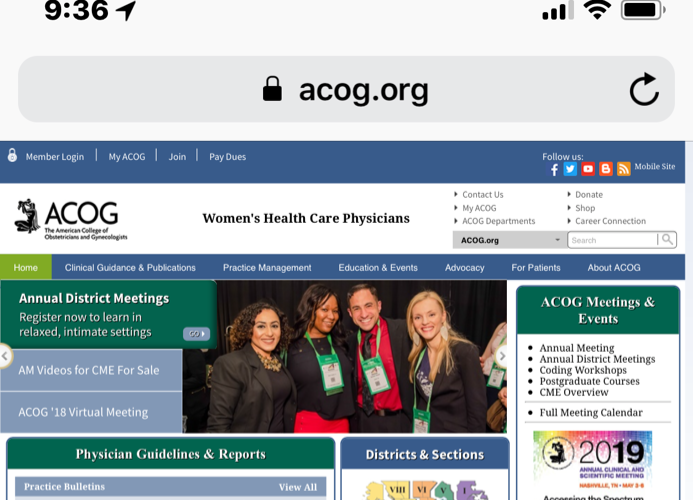Select AM Videos for CME For Sale

tap(91, 370)
